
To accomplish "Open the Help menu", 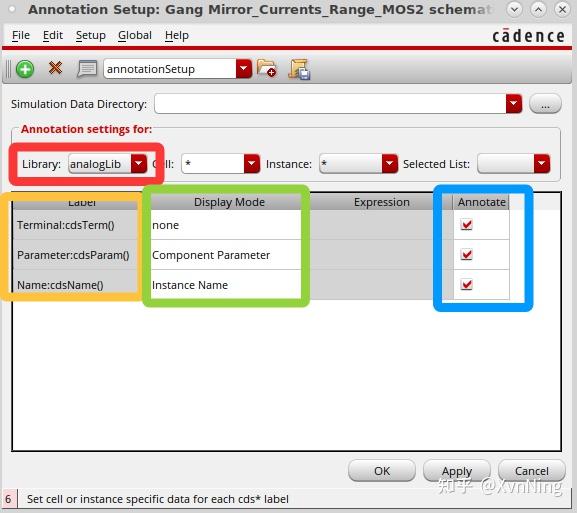I will (177, 35).
